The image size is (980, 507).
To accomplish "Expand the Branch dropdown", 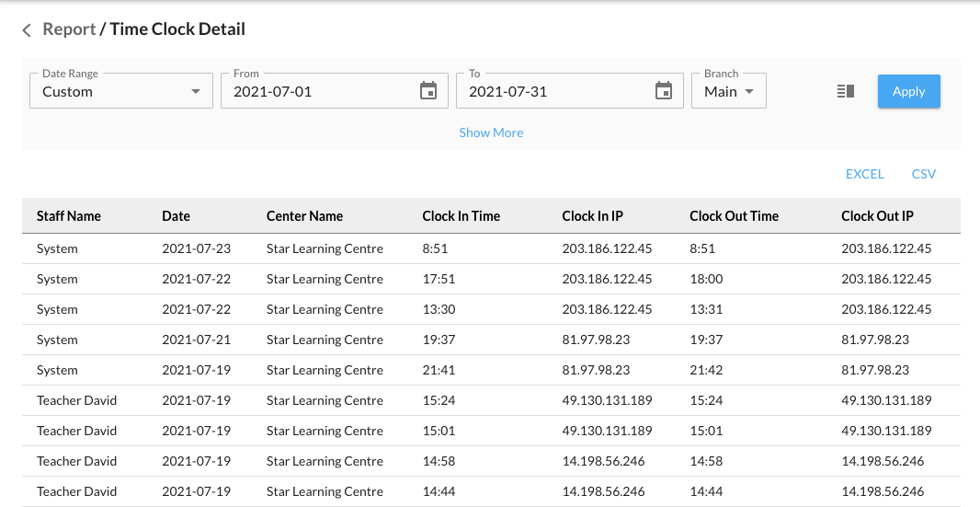I will pyautogui.click(x=728, y=91).
